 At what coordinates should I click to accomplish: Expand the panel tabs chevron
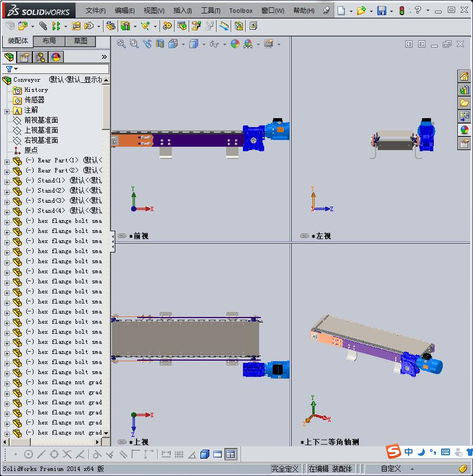104,57
